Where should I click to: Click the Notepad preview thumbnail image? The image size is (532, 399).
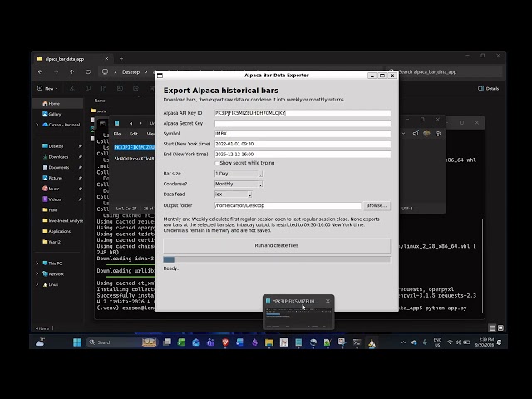click(x=298, y=318)
